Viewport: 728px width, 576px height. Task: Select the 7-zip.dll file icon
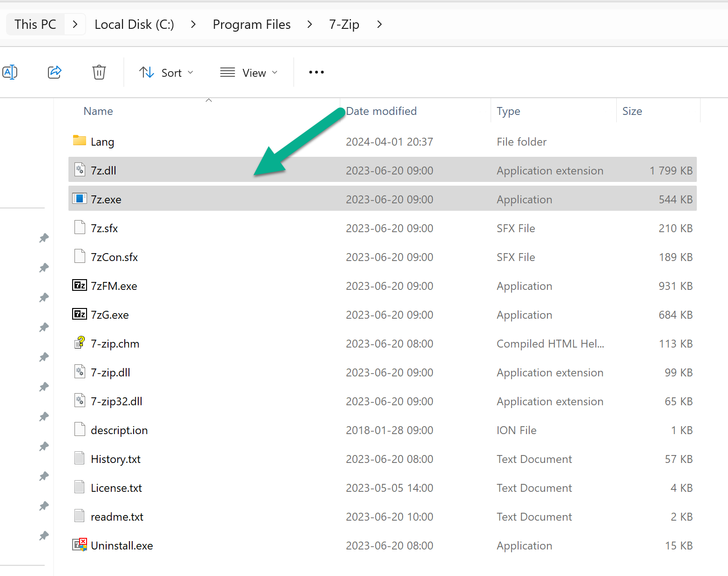pyautogui.click(x=80, y=371)
